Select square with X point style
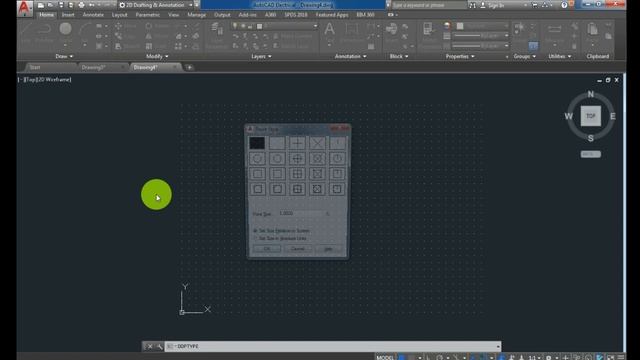This screenshot has width=640, height=360. 317,174
